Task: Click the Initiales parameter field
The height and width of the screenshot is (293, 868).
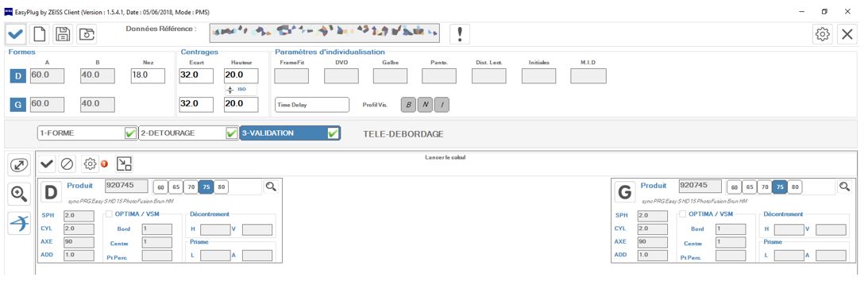Action: click(x=538, y=76)
